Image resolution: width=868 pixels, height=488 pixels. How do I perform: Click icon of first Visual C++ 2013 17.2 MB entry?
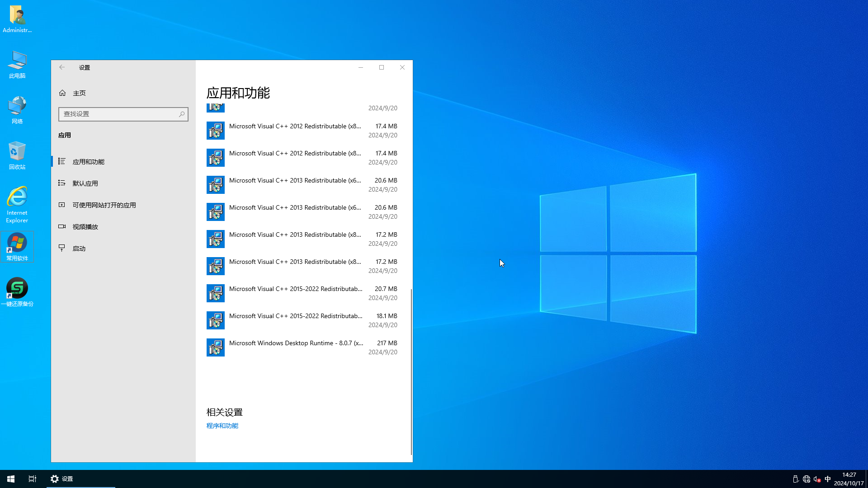pyautogui.click(x=216, y=239)
